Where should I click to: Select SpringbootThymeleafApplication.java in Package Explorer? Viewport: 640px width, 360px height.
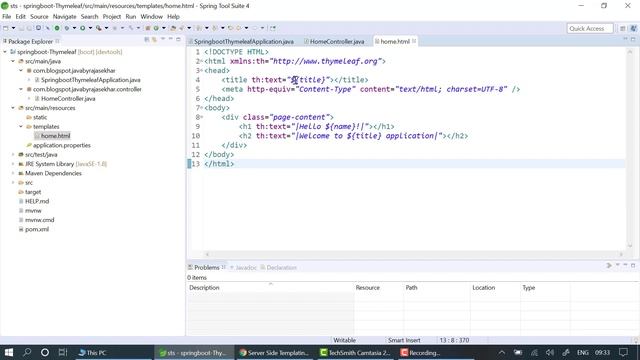[90, 80]
